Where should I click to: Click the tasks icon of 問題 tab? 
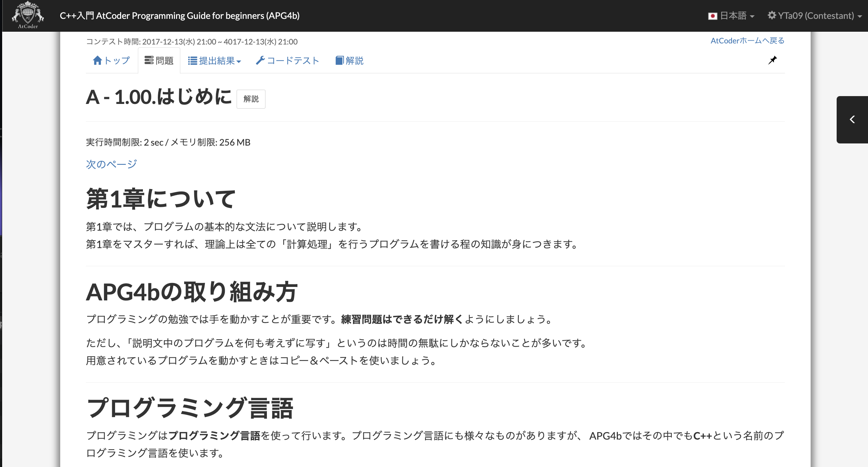(149, 60)
